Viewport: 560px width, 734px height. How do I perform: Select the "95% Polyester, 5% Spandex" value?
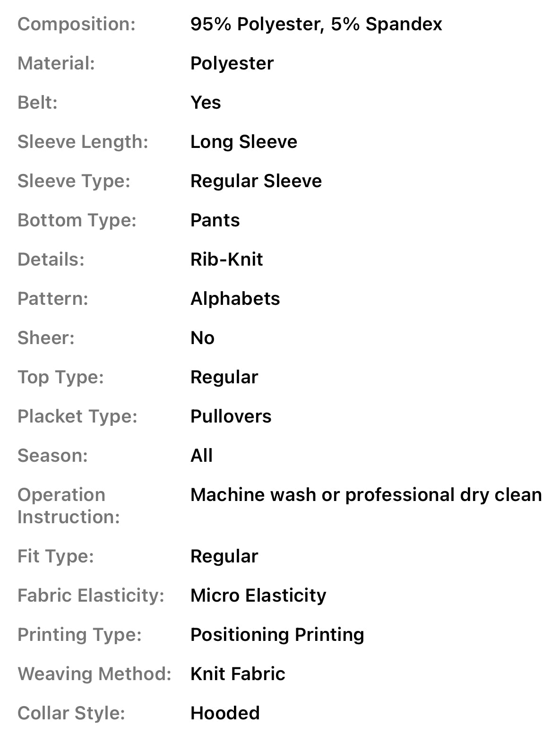[x=316, y=24]
